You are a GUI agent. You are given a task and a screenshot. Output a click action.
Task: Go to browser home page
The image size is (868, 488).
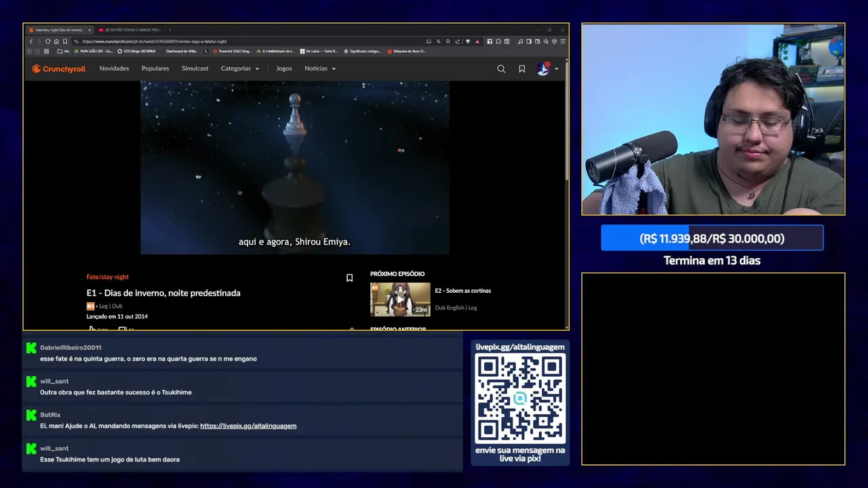(x=56, y=41)
